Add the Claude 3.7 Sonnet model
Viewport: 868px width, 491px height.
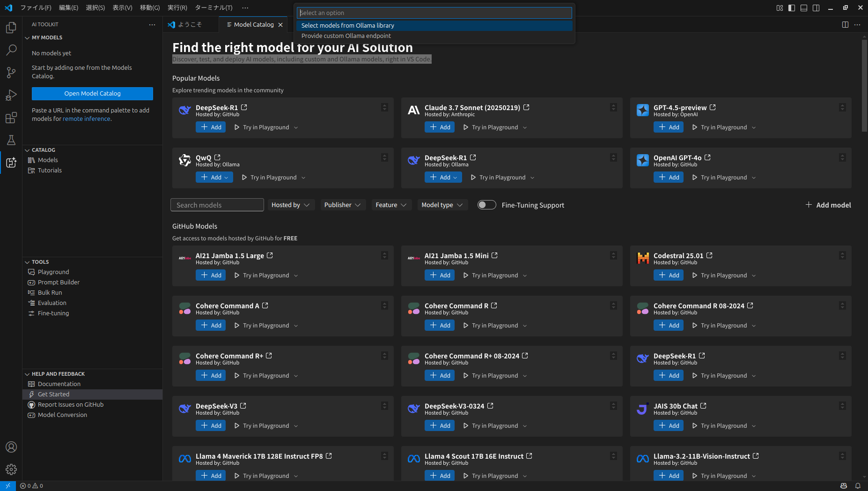click(440, 127)
